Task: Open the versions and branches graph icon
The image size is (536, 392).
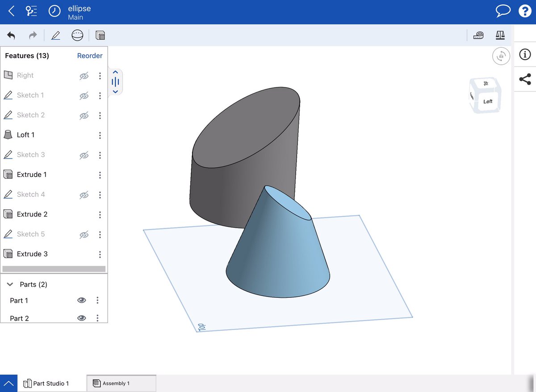Action: click(x=32, y=11)
